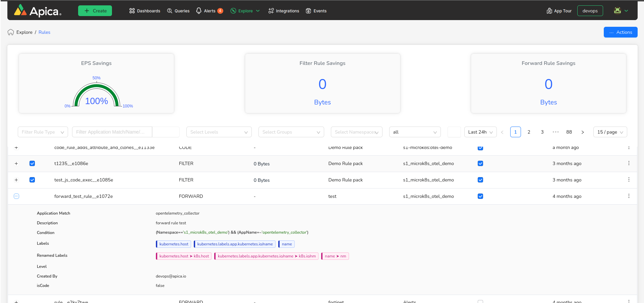Open the user avatar menu

(x=621, y=11)
